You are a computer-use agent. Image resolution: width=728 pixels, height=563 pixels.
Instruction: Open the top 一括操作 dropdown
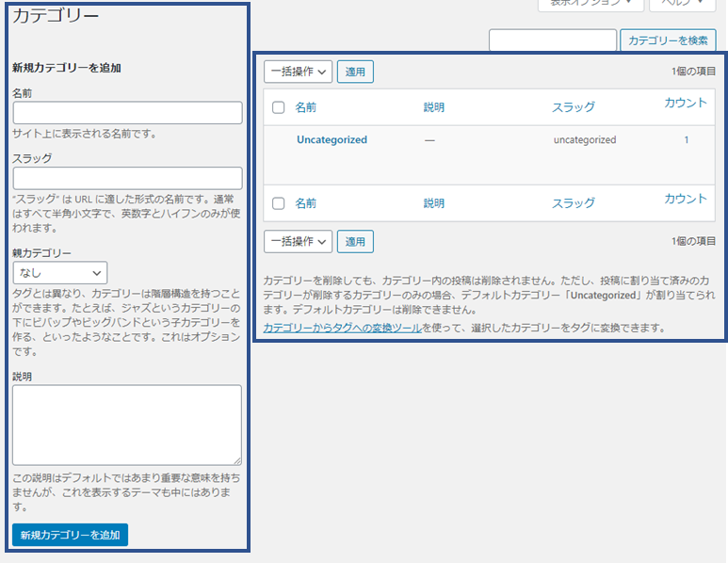[x=298, y=72]
